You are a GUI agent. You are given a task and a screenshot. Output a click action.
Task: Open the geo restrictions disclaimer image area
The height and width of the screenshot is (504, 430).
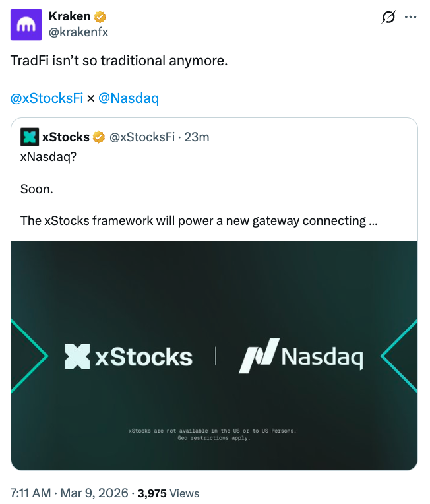pos(214,434)
